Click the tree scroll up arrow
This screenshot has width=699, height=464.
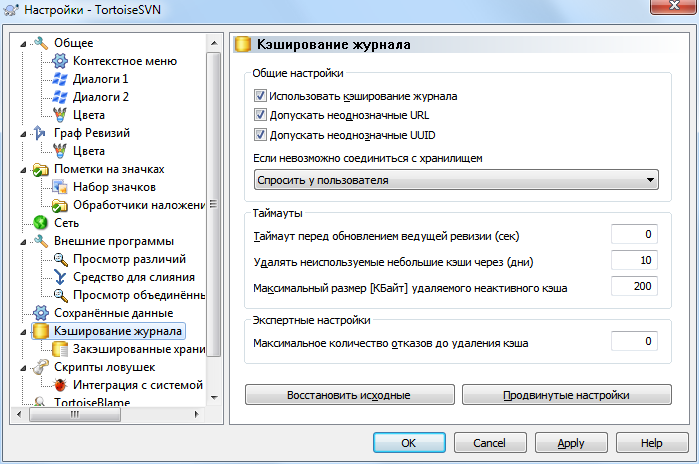(x=214, y=43)
